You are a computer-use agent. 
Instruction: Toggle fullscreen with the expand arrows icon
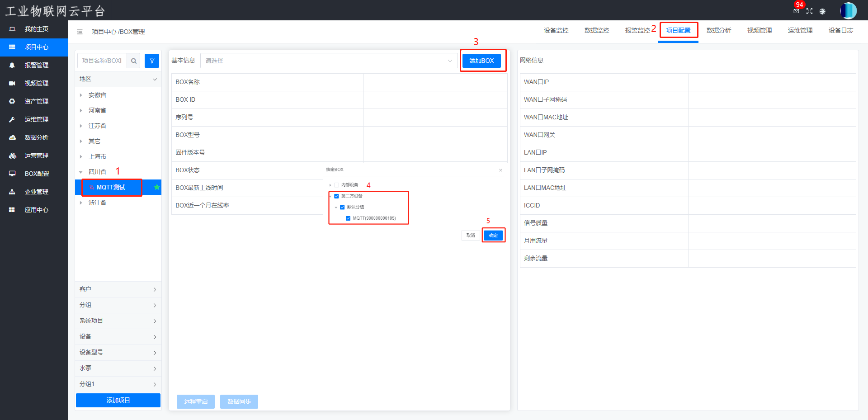[x=809, y=11]
